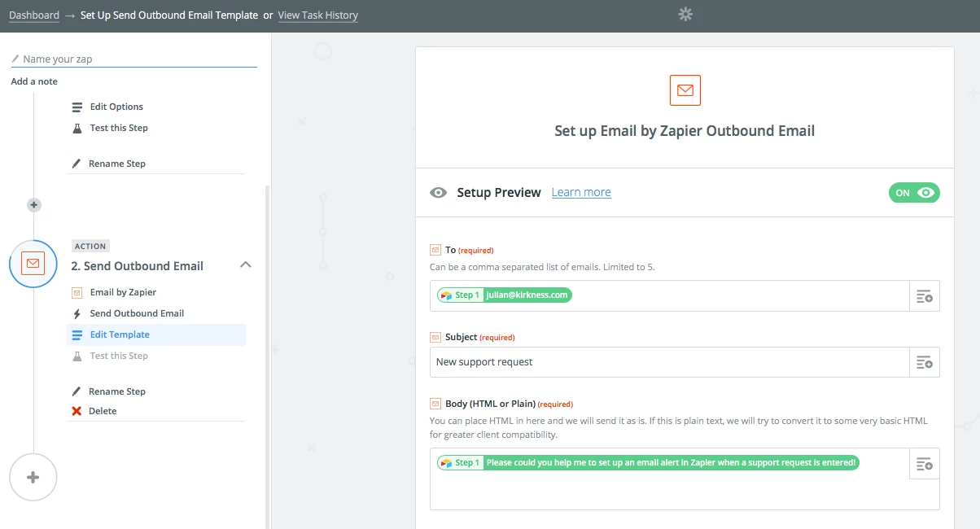Click the left sidebar scrollbar
Viewport: 980px width, 529px height.
tap(268, 356)
